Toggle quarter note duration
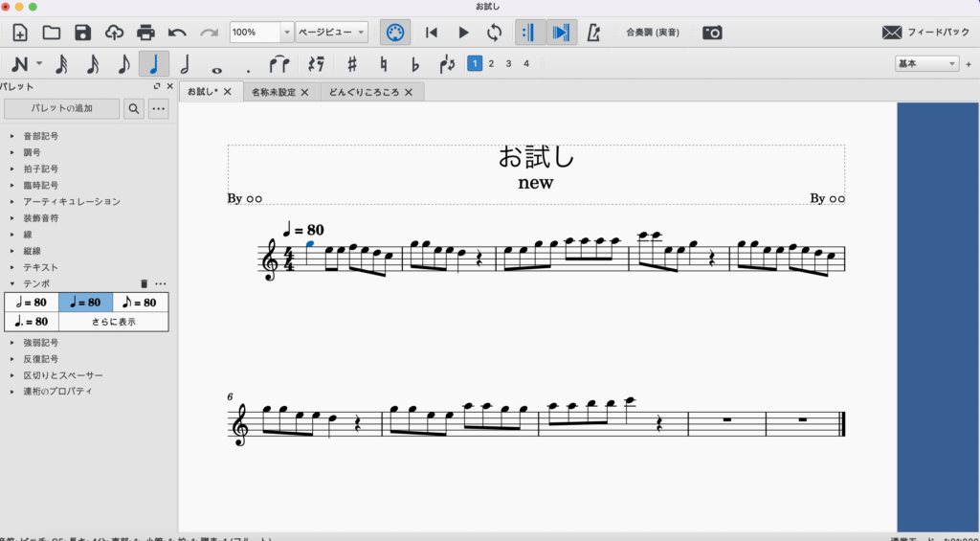 coord(154,64)
